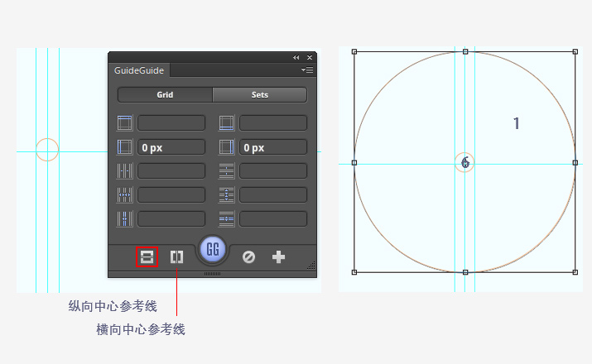Switch to the Sets tab
The width and height of the screenshot is (592, 364).
pos(260,95)
